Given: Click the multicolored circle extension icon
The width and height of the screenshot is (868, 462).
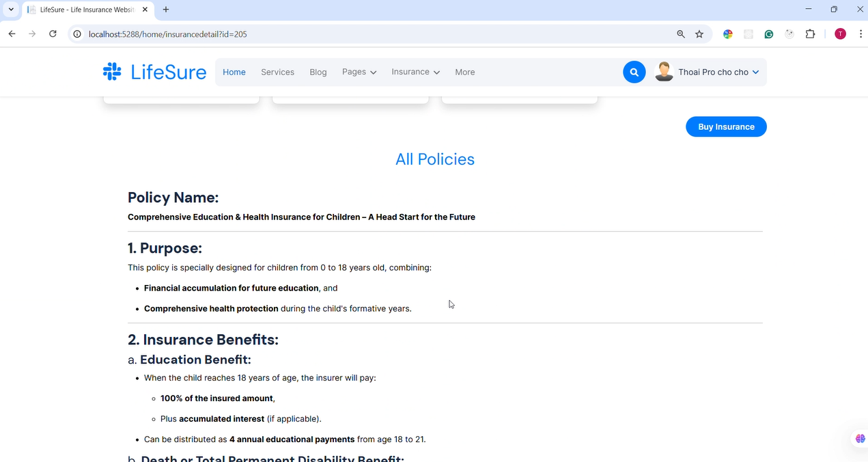Looking at the screenshot, I should pos(728,34).
